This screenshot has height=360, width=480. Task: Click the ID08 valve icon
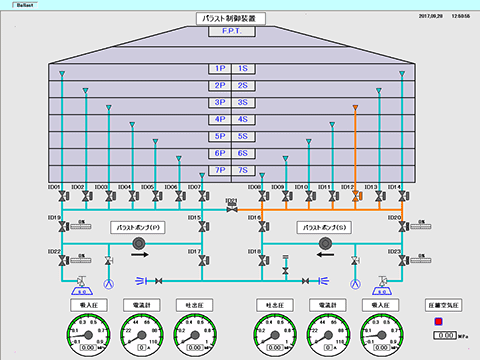[263, 196]
